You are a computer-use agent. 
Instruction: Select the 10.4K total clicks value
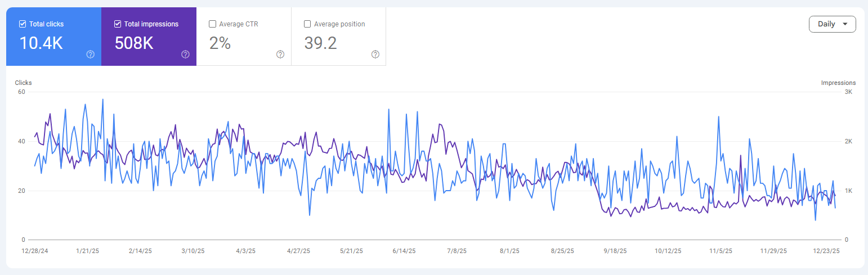[41, 43]
